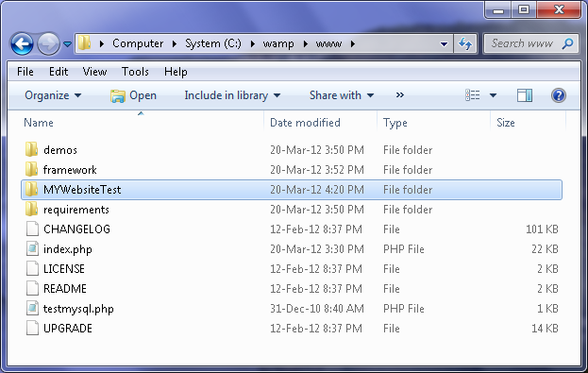Click the demos folder name
The image size is (588, 373).
click(x=60, y=150)
